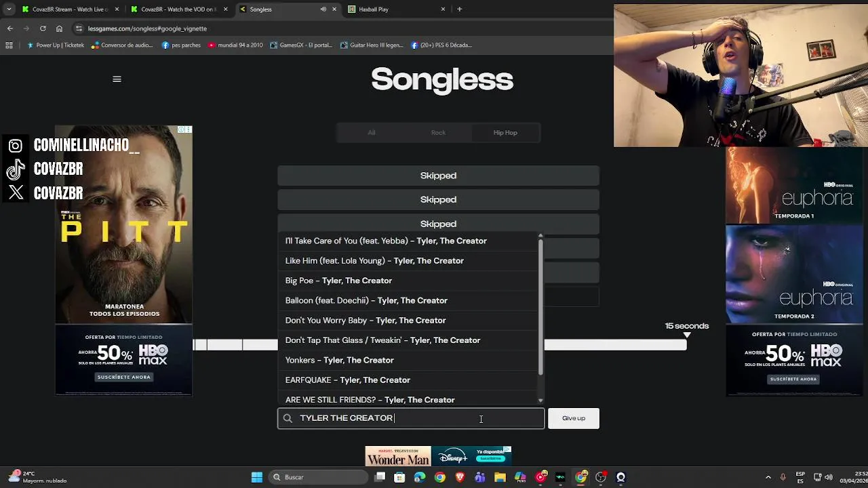Open Microsoft Edge from taskbar
The width and height of the screenshot is (868, 488).
[x=420, y=477]
